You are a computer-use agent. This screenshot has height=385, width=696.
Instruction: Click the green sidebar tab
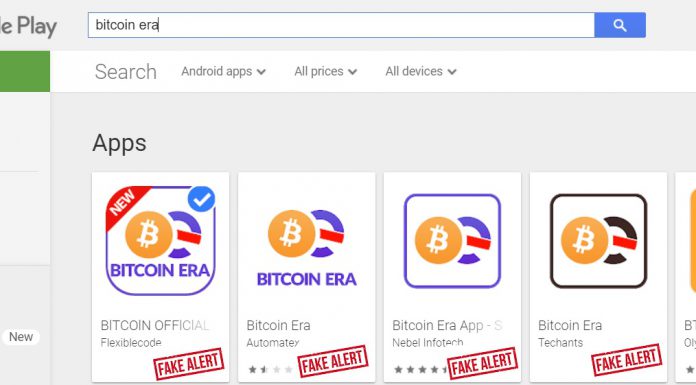25,71
